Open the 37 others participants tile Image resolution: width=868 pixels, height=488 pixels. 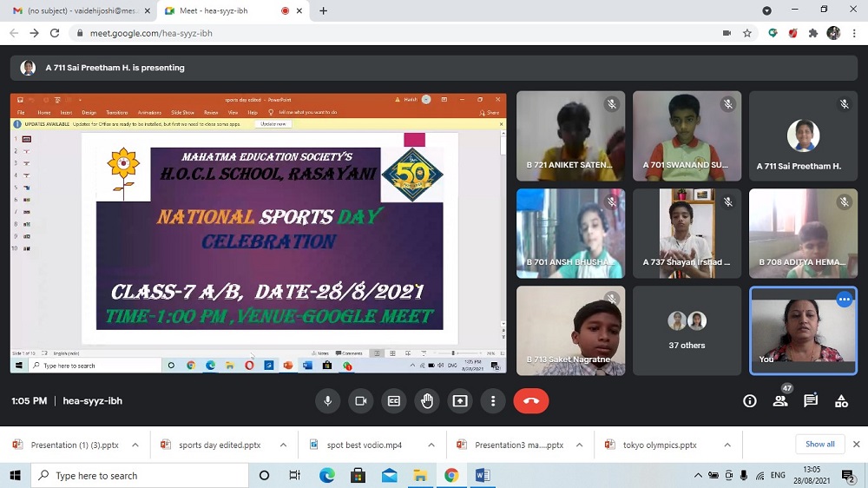687,331
